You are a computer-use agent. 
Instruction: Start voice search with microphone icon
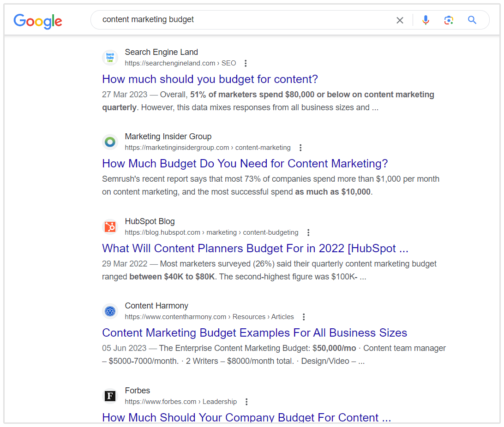(x=426, y=20)
